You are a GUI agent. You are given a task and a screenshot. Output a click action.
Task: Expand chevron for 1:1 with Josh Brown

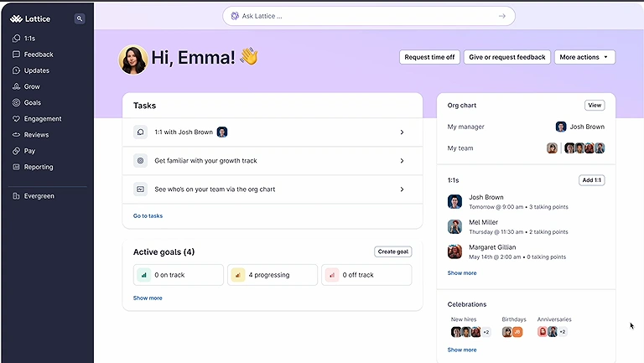point(402,132)
